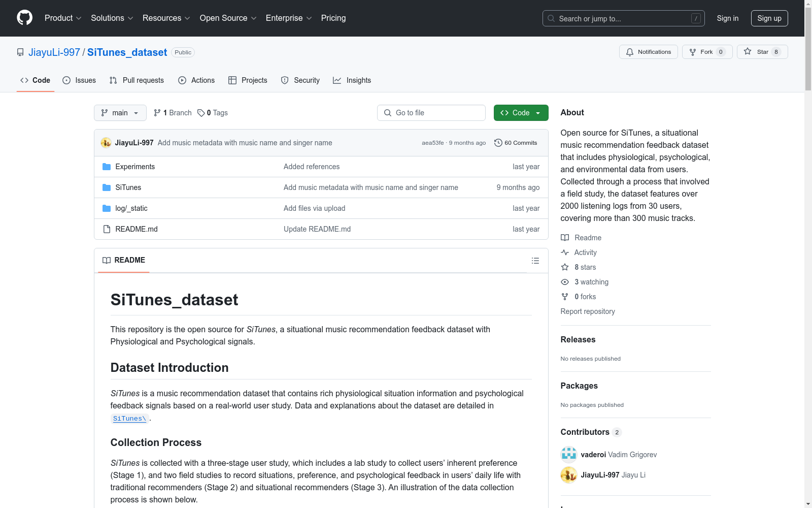Image resolution: width=812 pixels, height=508 pixels.
Task: Open the 'Update README.md' commit link
Action: click(317, 229)
